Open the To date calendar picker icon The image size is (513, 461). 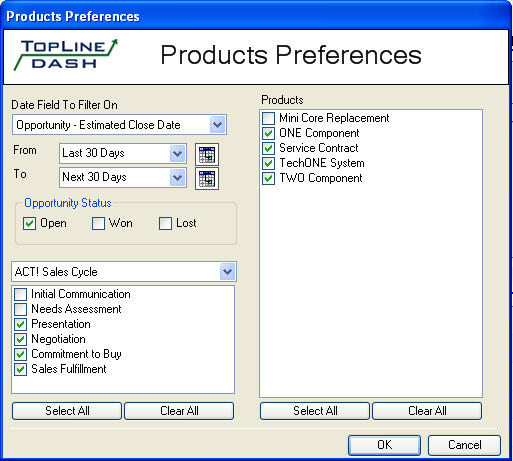[207, 178]
